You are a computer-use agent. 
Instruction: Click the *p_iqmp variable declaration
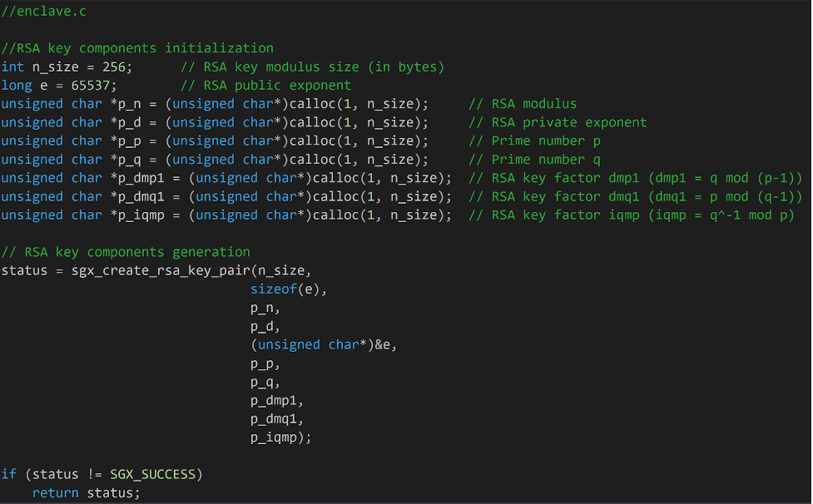[137, 215]
